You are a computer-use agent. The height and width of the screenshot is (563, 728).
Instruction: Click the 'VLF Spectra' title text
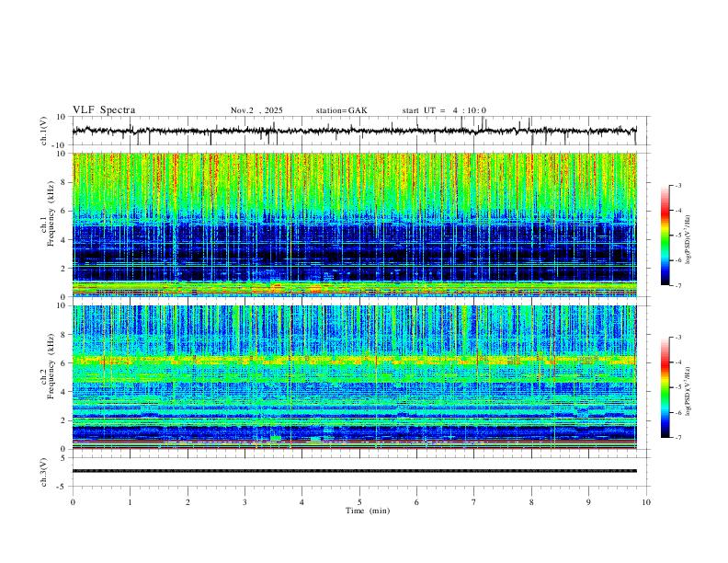click(104, 110)
